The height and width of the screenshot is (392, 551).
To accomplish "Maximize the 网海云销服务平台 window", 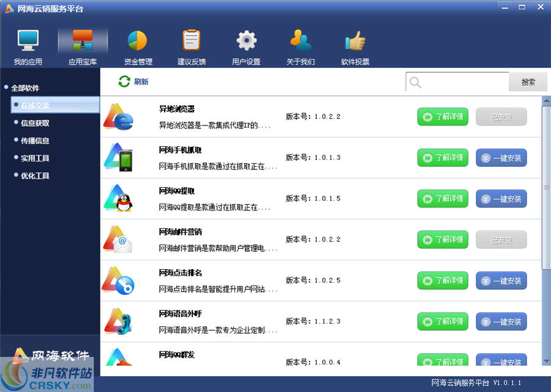I will click(522, 7).
